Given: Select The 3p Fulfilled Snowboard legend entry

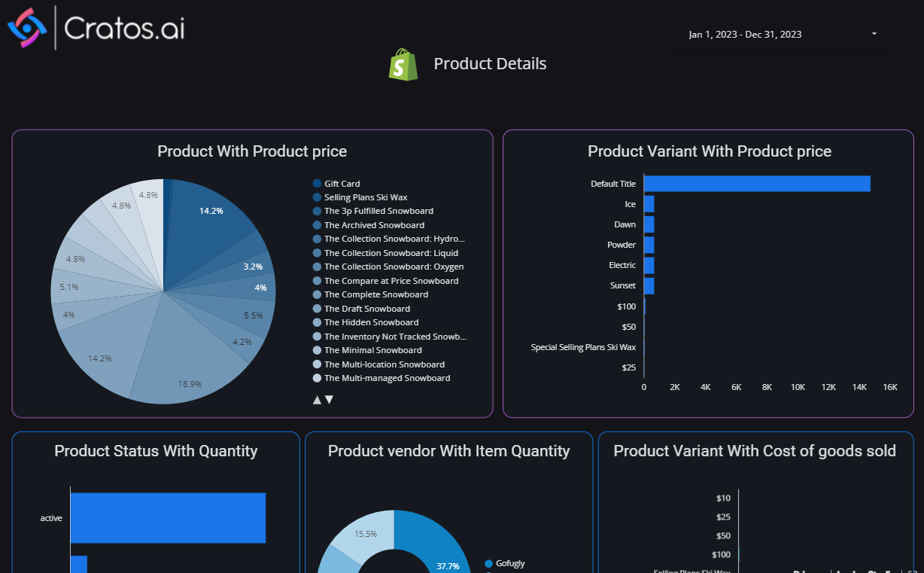Looking at the screenshot, I should 373,211.
